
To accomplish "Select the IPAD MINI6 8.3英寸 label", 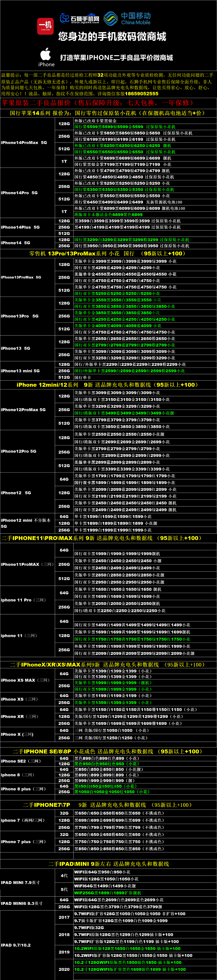I will point(22,903).
